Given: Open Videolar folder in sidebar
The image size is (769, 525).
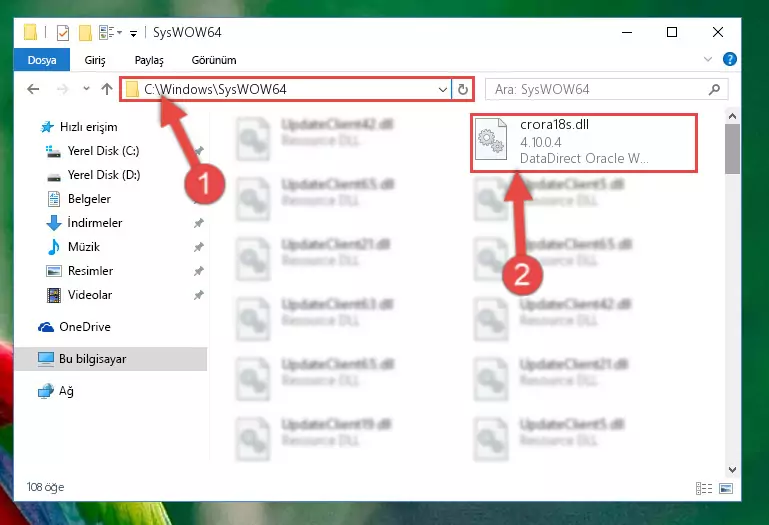Looking at the screenshot, I should [x=79, y=295].
